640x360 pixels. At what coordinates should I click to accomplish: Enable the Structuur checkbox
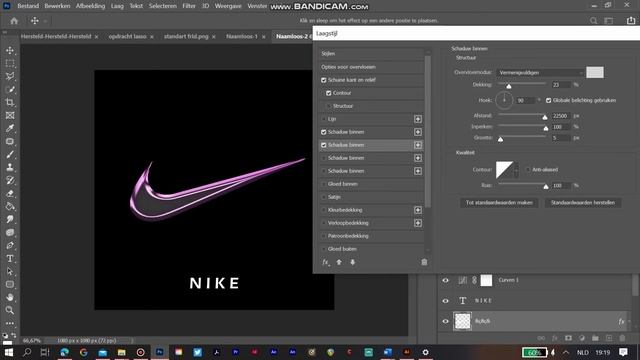329,106
